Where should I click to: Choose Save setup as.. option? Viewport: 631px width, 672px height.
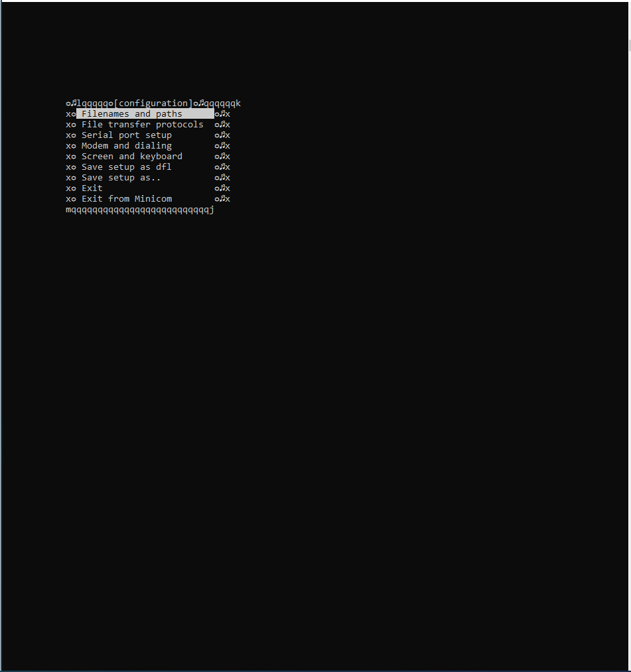121,178
